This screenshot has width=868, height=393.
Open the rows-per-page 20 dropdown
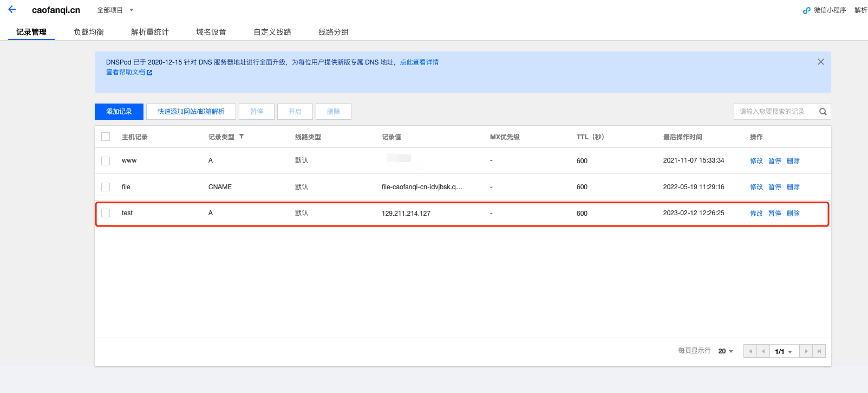pos(726,351)
